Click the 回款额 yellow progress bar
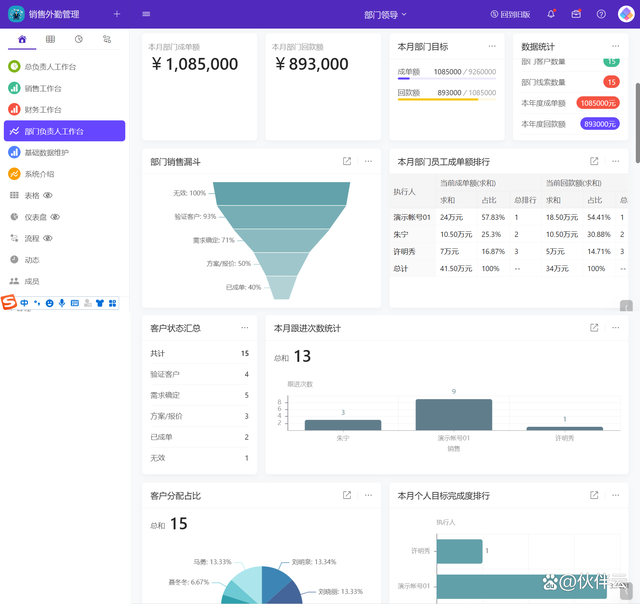Image resolution: width=640 pixels, height=604 pixels. pyautogui.click(x=447, y=99)
